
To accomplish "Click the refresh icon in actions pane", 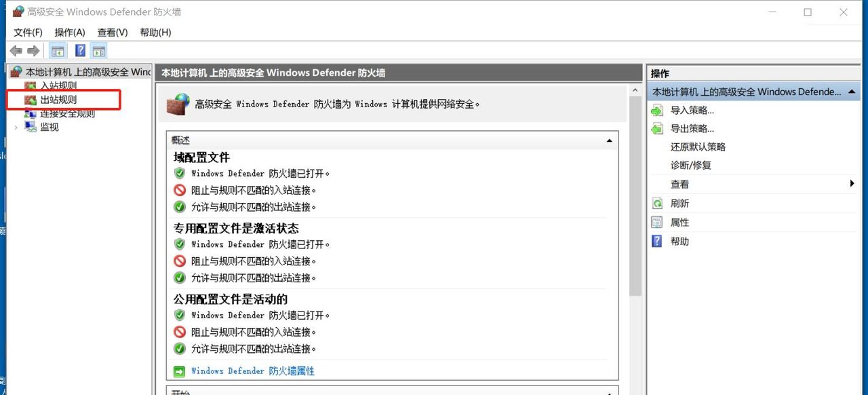I will tap(656, 203).
